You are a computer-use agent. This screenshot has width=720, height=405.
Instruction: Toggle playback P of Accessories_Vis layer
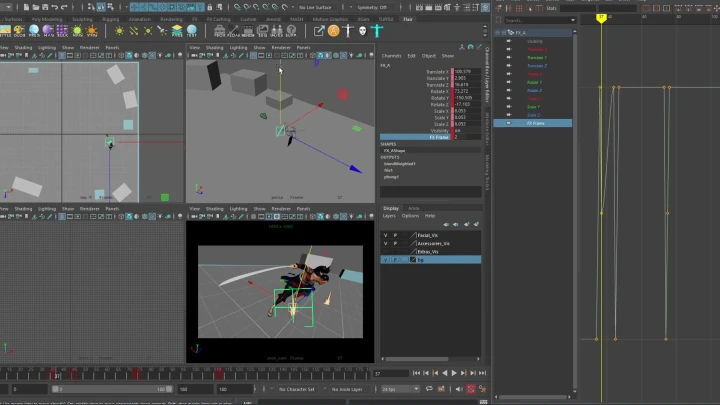(395, 243)
